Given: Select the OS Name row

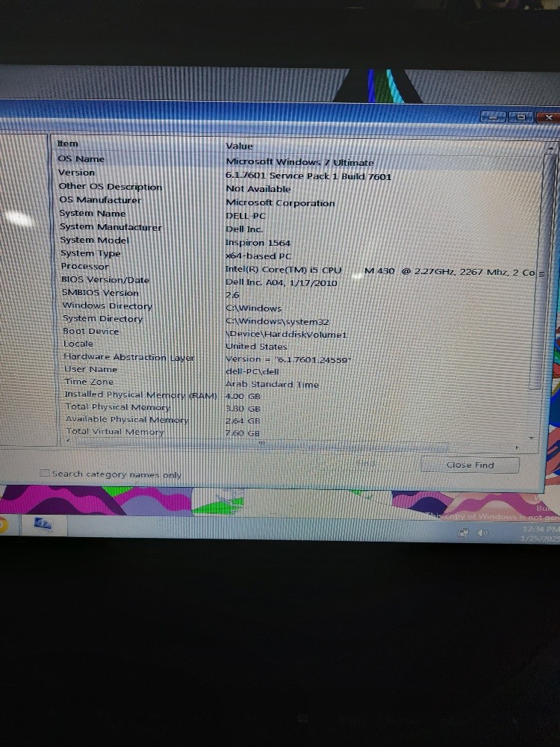Looking at the screenshot, I should [x=299, y=161].
